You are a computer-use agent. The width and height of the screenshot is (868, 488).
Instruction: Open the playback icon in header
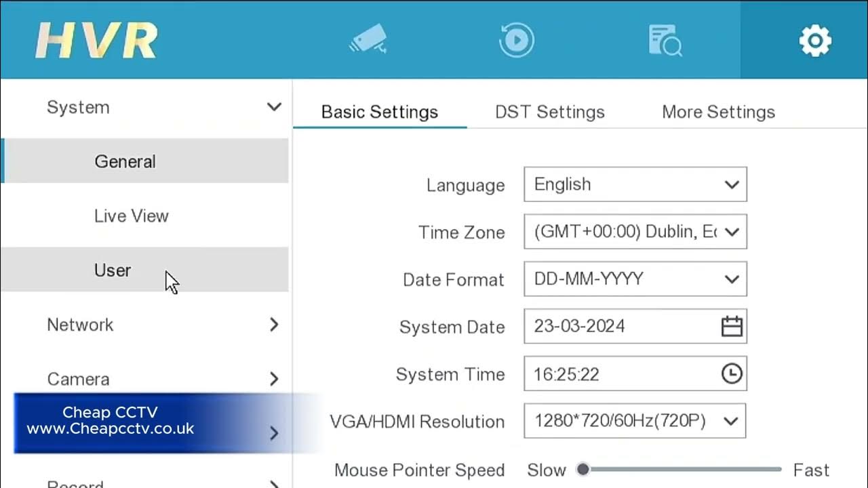(516, 40)
